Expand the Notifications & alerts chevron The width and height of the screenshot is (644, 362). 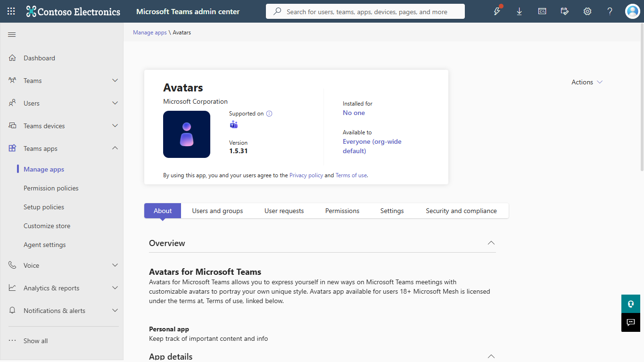115,311
